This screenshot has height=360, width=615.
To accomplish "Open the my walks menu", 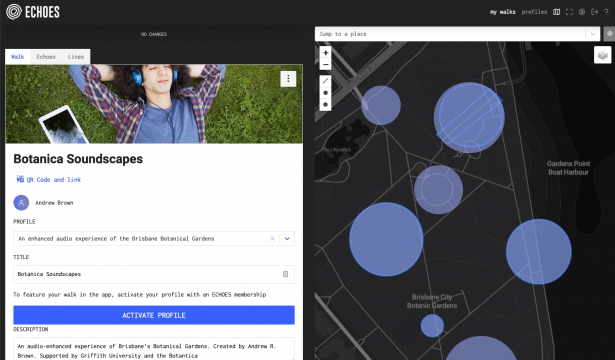I will 502,12.
